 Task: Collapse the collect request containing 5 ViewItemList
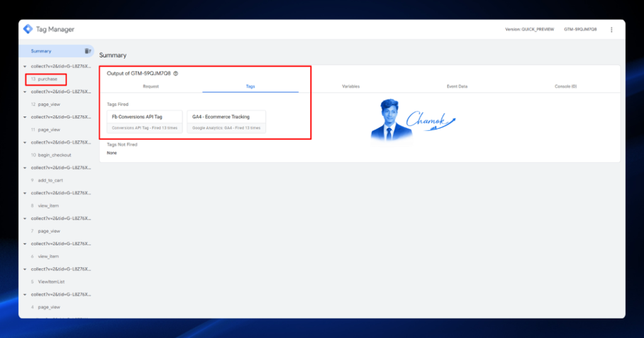(25, 269)
